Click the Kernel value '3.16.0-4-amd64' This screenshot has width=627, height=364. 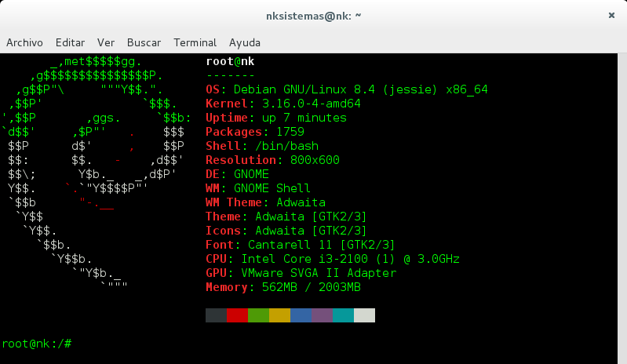pyautogui.click(x=311, y=104)
